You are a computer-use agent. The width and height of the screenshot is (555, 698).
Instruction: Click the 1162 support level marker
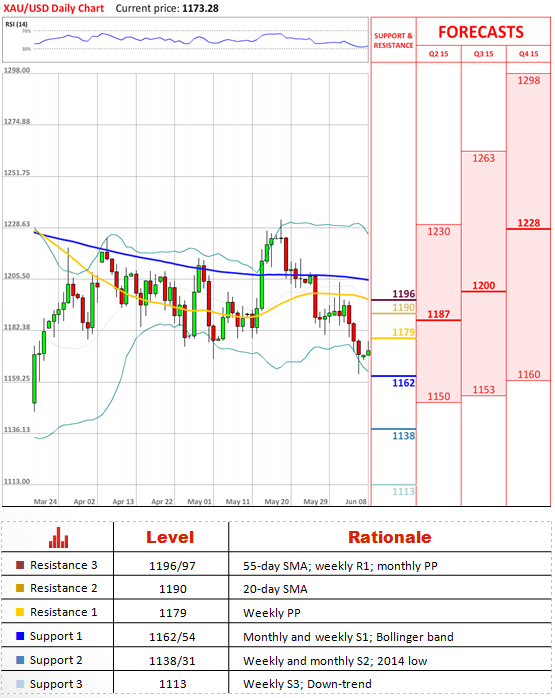point(404,383)
